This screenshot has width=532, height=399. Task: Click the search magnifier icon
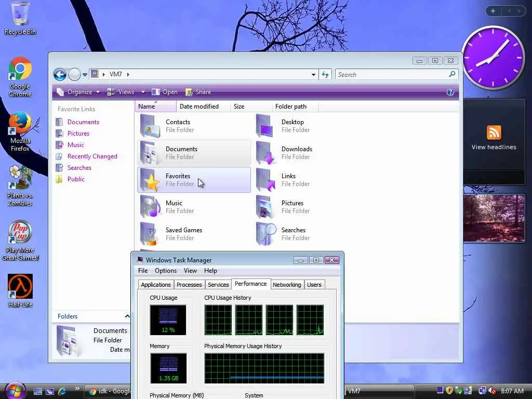click(452, 74)
